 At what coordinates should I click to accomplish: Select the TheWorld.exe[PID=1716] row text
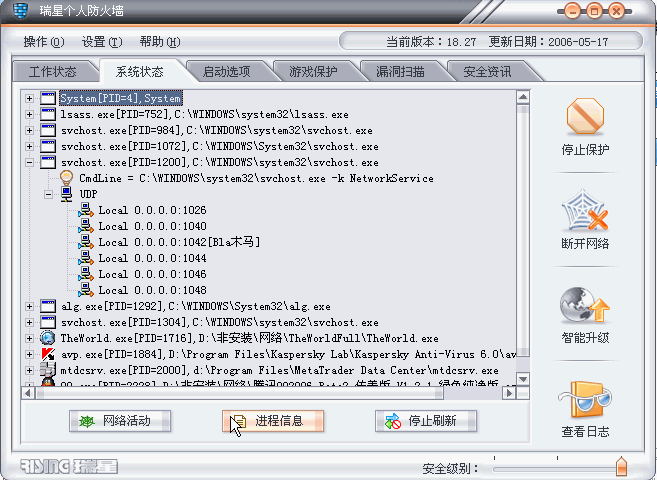point(249,338)
